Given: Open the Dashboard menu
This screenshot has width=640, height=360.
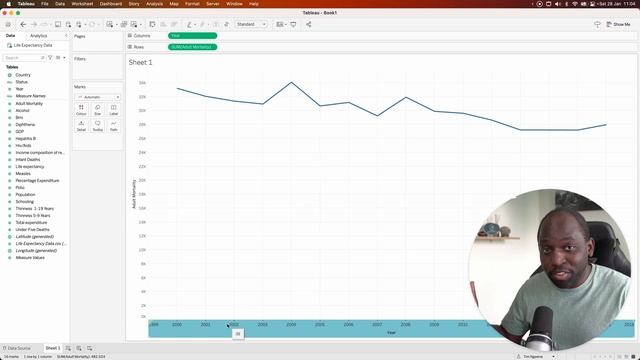Looking at the screenshot, I should point(111,4).
